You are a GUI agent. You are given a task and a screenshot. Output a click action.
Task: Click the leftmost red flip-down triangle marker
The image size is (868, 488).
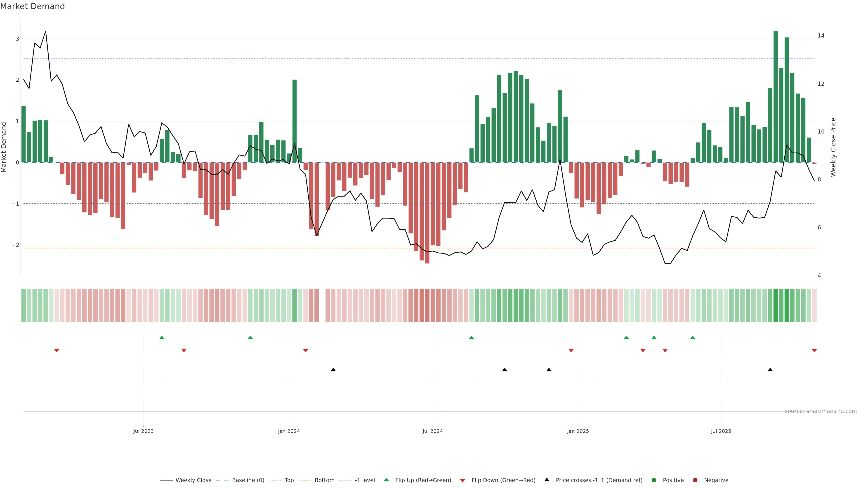pyautogui.click(x=57, y=351)
